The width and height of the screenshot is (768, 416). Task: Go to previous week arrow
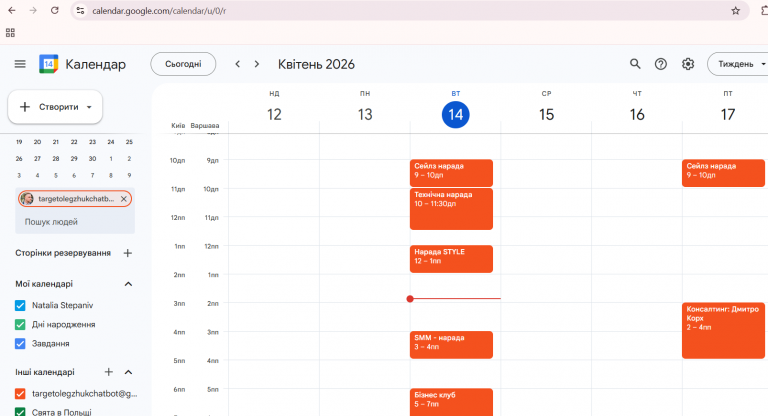pos(238,64)
